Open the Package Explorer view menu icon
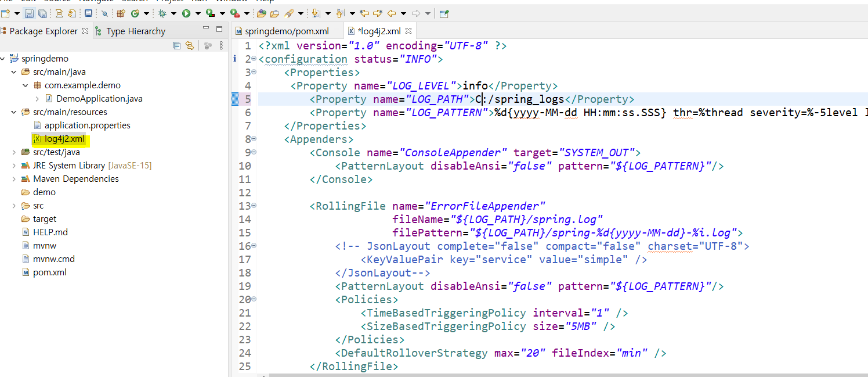The image size is (868, 377). 221,45
